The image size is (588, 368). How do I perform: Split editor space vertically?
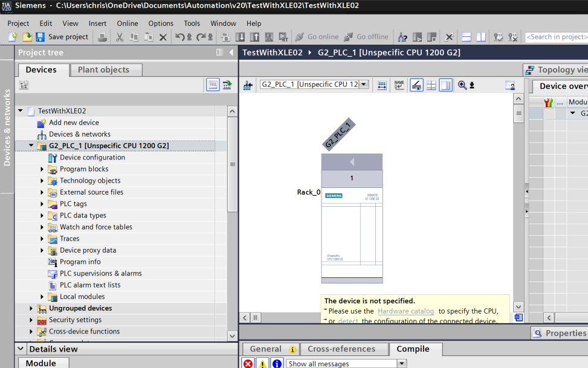pyautogui.click(x=481, y=37)
